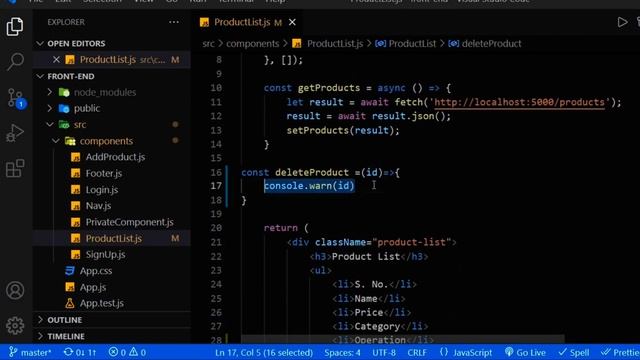Open PrivateComponent.js file
This screenshot has width=640, height=360.
(129, 222)
